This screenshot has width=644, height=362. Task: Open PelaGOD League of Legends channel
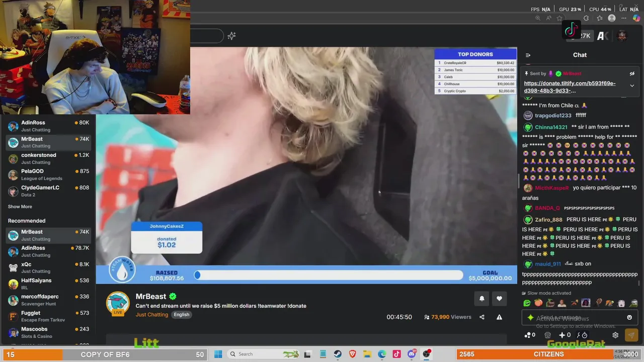48,174
